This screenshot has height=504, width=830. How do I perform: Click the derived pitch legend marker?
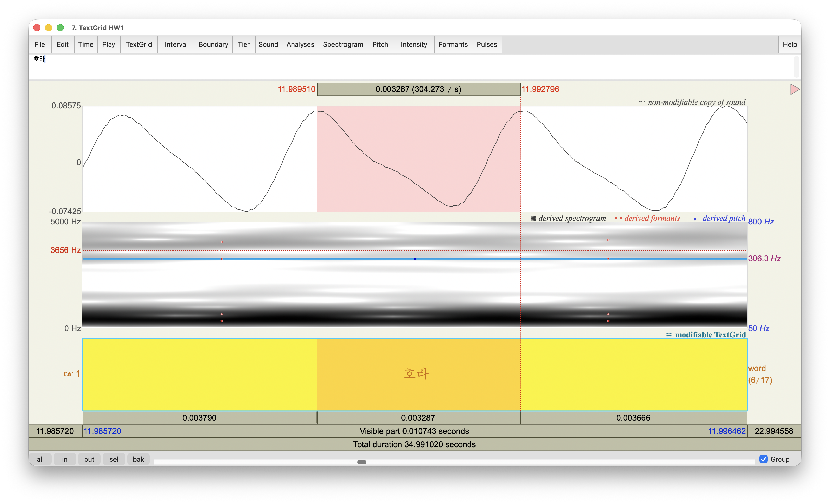coord(695,219)
